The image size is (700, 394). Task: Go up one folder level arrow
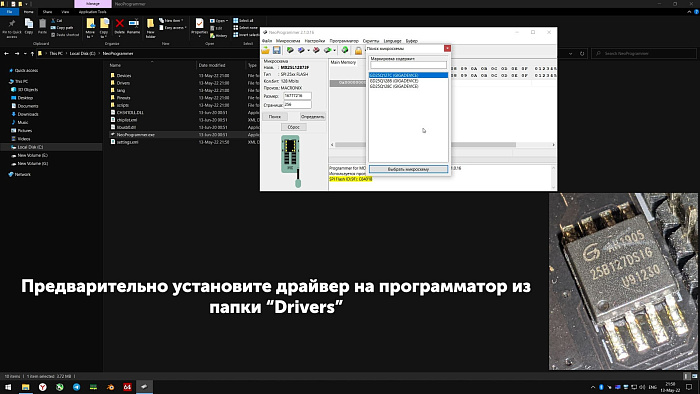[x=32, y=54]
